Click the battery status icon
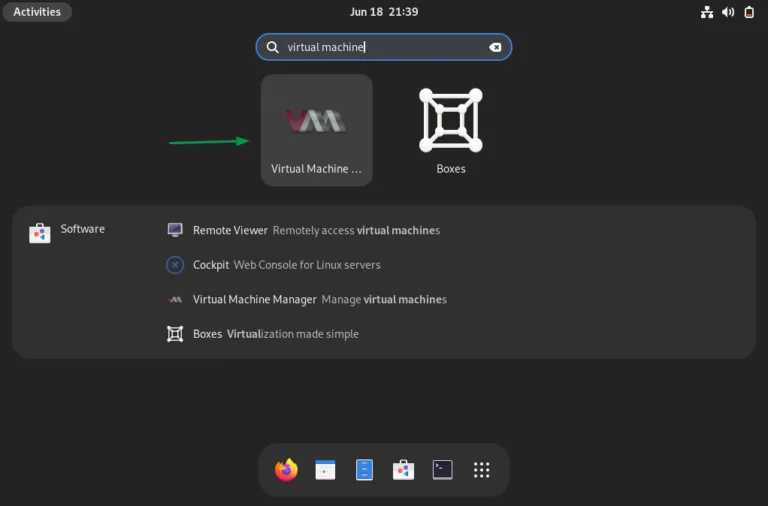 [749, 12]
